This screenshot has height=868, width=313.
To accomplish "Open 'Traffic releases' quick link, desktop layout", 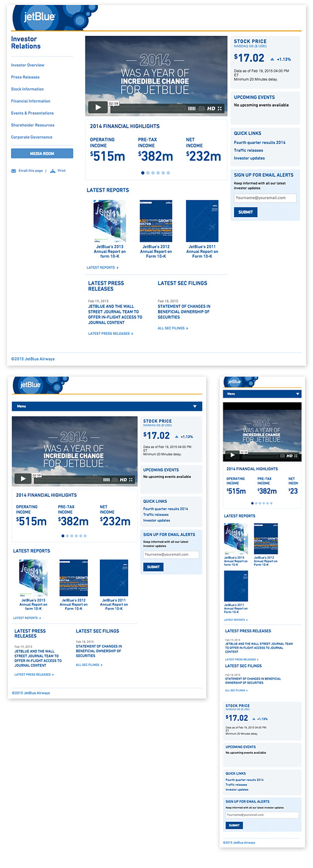I will (248, 151).
